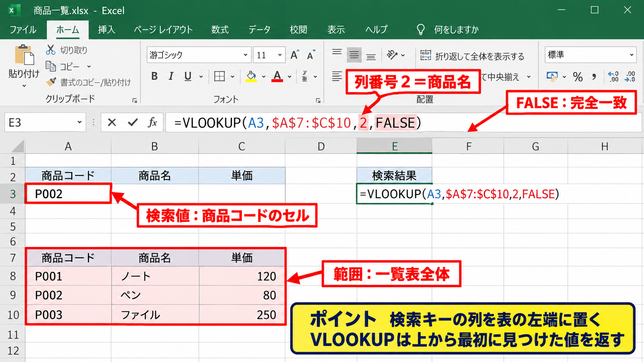Open the number format 標準 dropdown
The width and height of the screenshot is (644, 362).
coord(631,55)
